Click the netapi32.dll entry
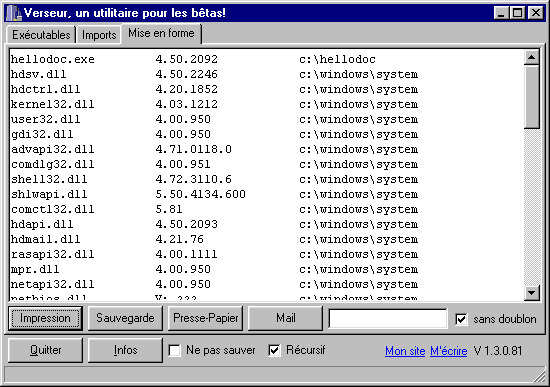The image size is (550, 387). click(53, 284)
